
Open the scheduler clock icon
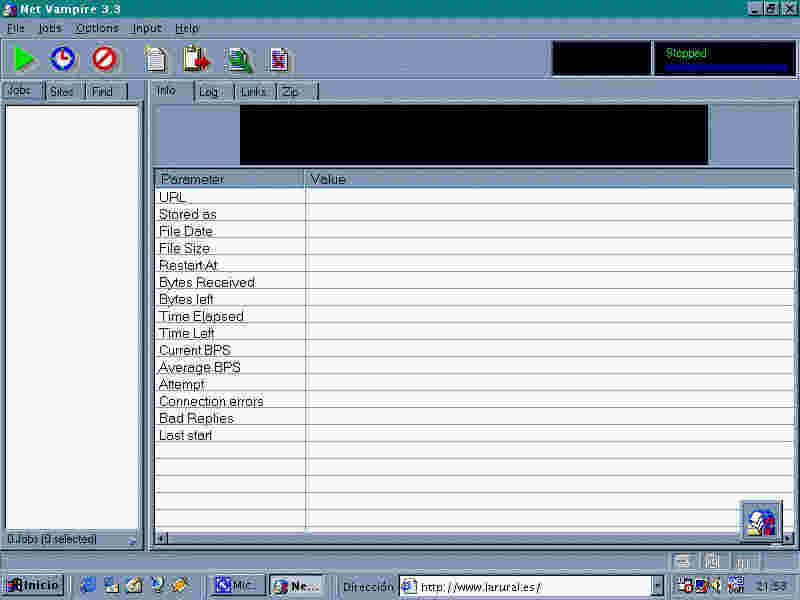coord(63,59)
